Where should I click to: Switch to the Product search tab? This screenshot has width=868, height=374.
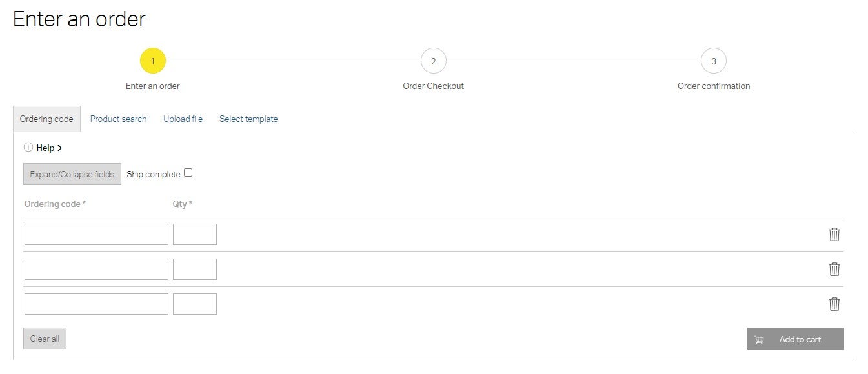click(x=118, y=119)
